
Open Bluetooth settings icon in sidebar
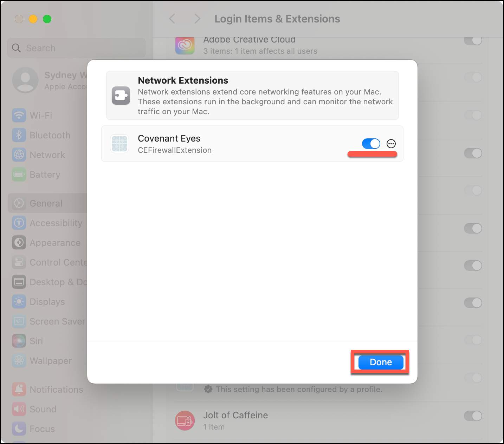point(19,135)
